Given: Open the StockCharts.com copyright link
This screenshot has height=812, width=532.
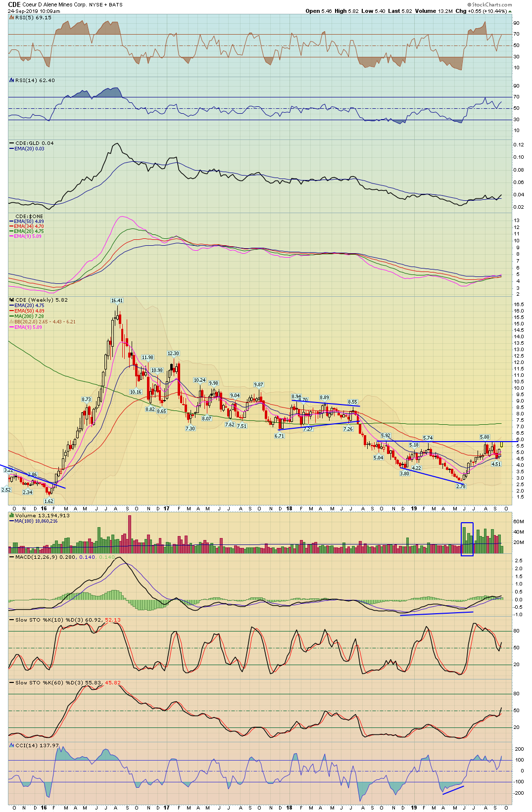Looking at the screenshot, I should tap(490, 4).
